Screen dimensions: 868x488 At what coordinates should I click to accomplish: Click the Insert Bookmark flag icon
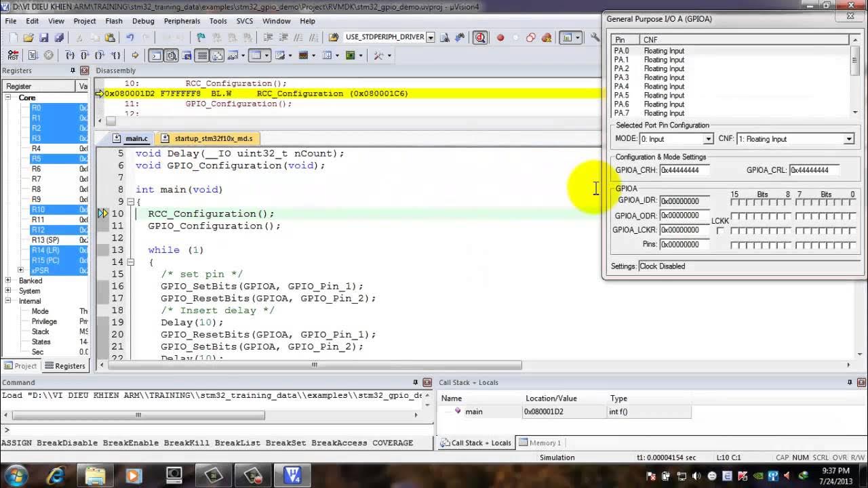(201, 37)
